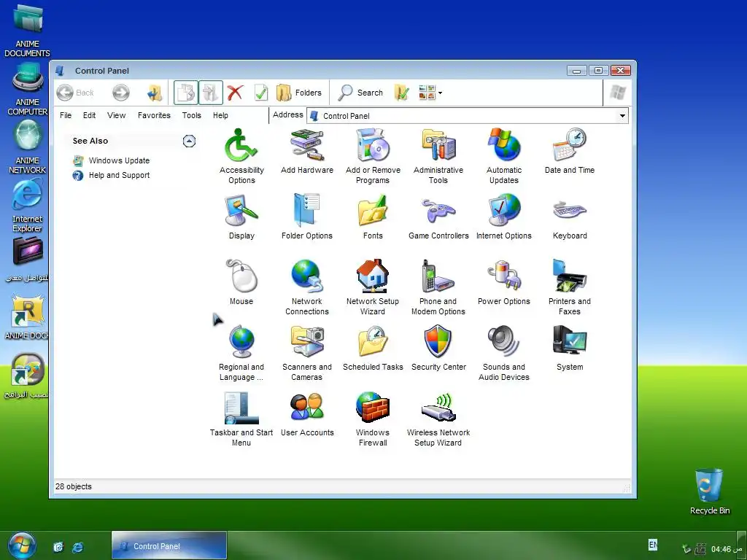747x560 pixels.
Task: Open Accessibility Options applet
Action: pos(241,156)
